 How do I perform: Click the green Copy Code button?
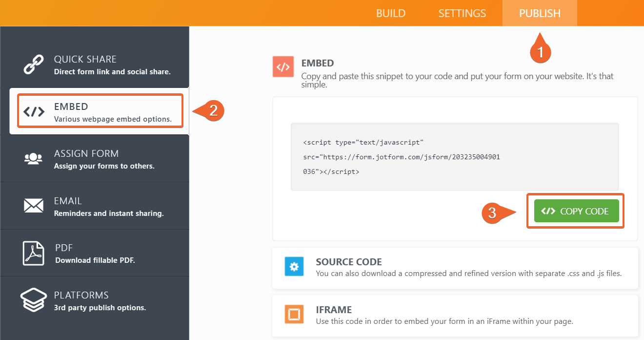click(x=576, y=211)
